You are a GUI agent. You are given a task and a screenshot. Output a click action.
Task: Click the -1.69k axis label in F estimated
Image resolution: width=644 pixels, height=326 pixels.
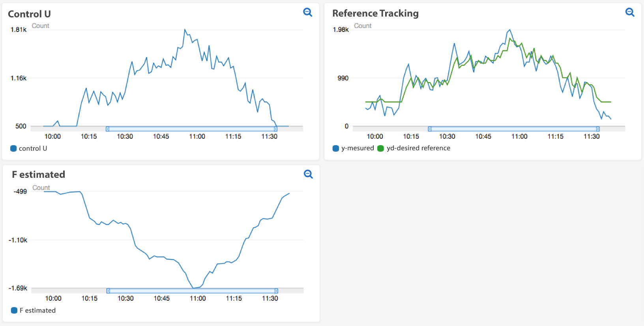click(x=18, y=288)
